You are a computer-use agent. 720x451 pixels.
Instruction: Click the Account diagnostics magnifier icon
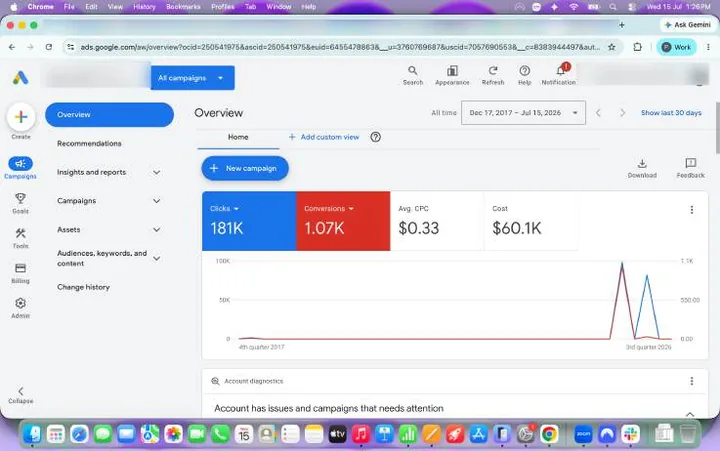[x=215, y=381]
